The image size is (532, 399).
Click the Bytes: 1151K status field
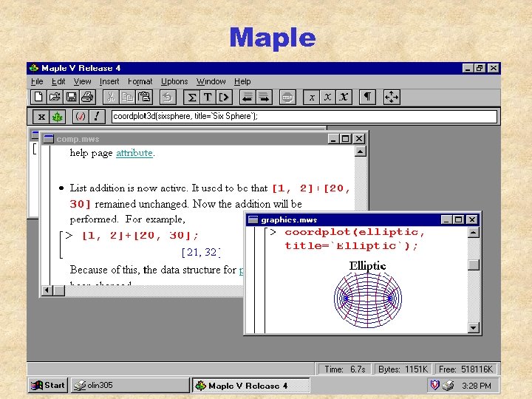[403, 369]
